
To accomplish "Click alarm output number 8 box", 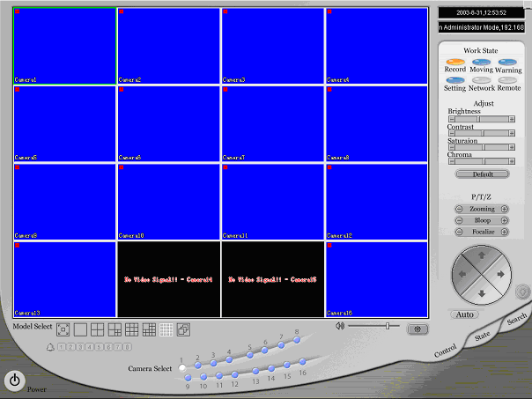I will point(127,347).
